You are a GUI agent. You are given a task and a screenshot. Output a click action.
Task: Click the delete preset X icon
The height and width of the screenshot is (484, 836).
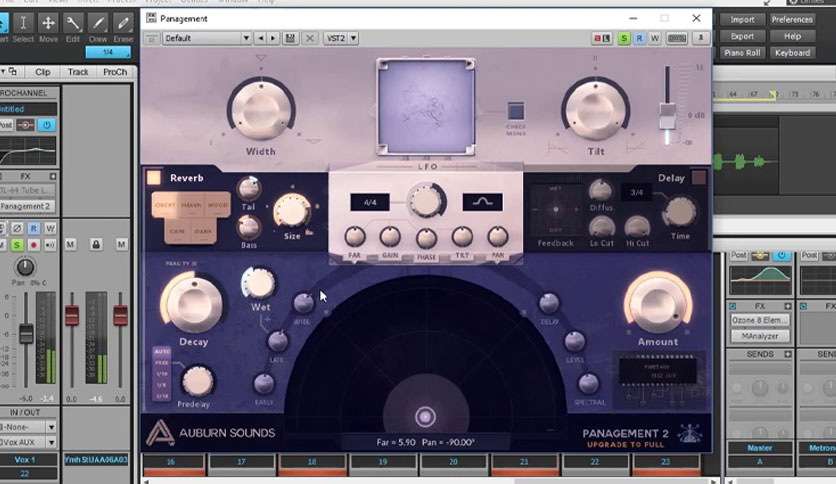click(x=310, y=38)
